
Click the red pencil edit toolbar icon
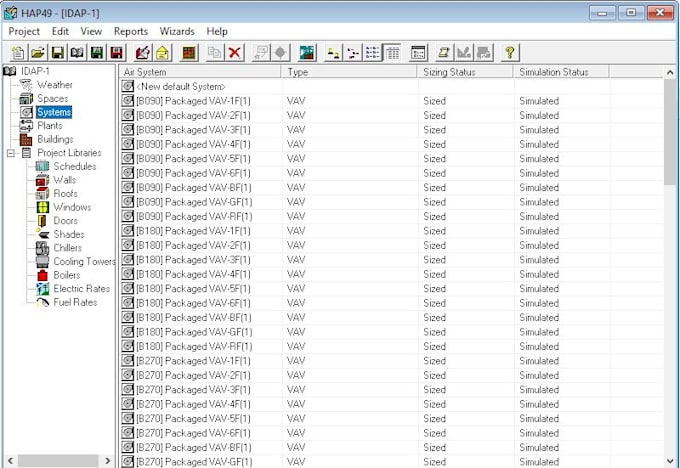coord(143,53)
